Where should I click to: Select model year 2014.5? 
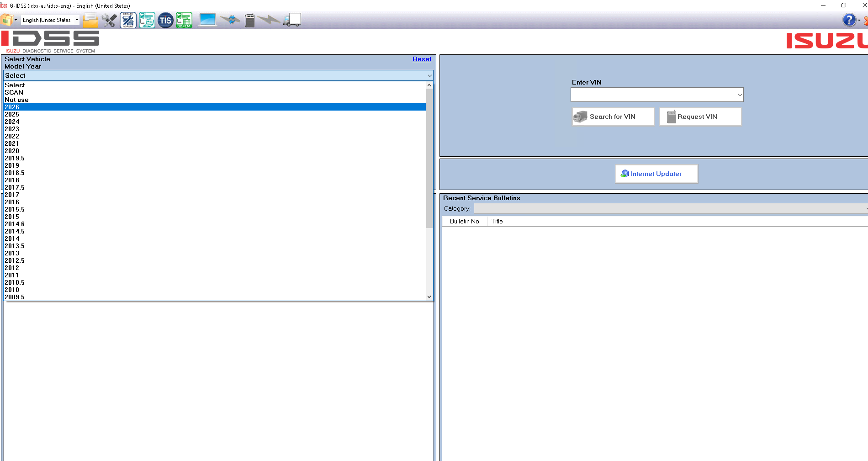point(215,231)
